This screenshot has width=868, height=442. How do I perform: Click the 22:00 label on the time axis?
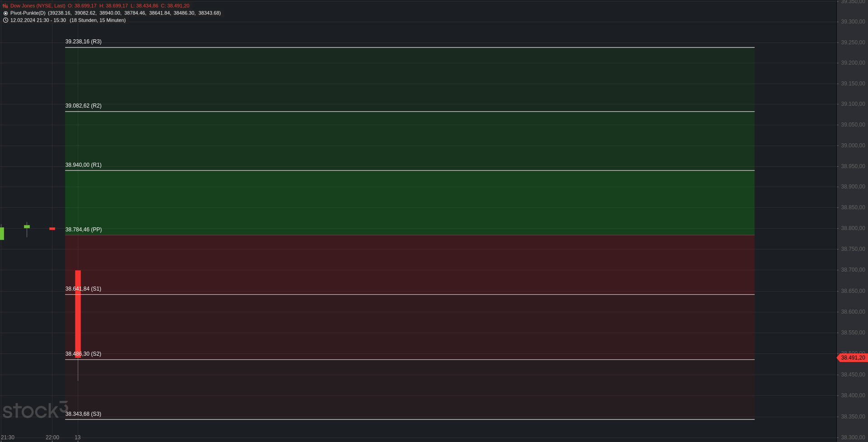point(52,437)
